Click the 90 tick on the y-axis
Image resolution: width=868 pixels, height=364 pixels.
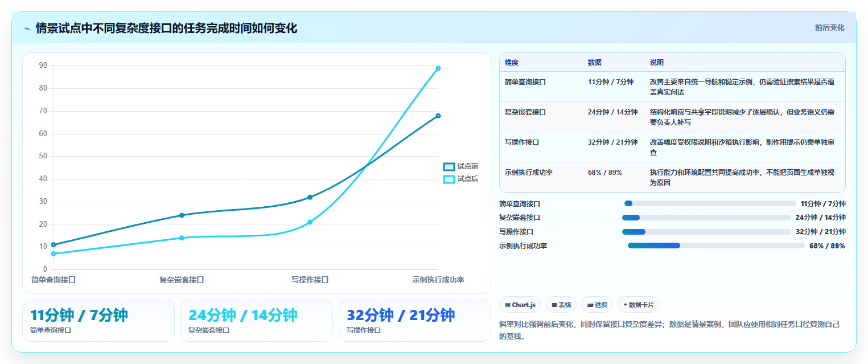[43, 66]
